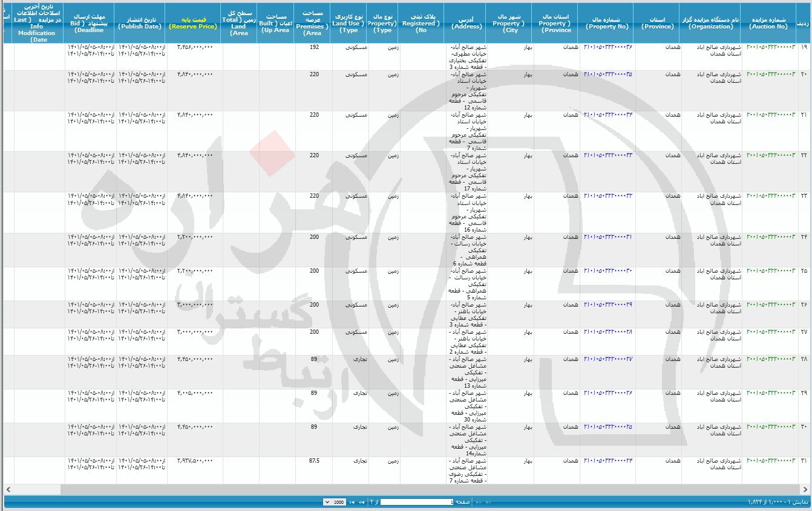Jump to the last results page
Image resolution: width=812 pixels, height=511 pixels.
353,502
